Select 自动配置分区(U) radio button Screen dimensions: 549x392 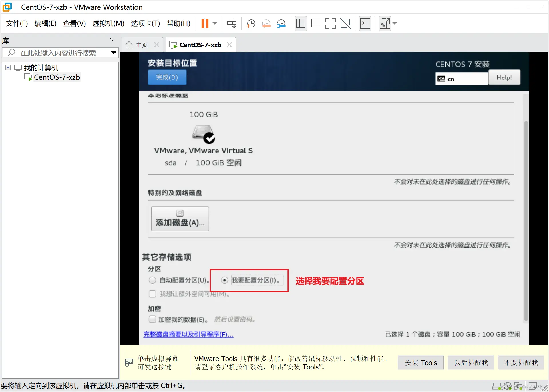(152, 280)
